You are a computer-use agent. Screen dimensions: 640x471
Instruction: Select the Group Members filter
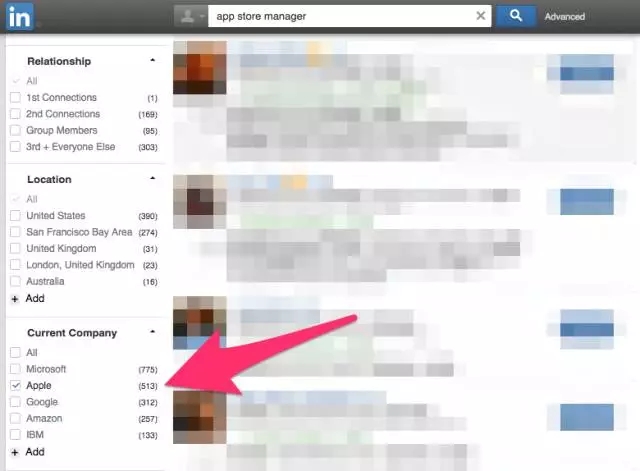click(15, 131)
